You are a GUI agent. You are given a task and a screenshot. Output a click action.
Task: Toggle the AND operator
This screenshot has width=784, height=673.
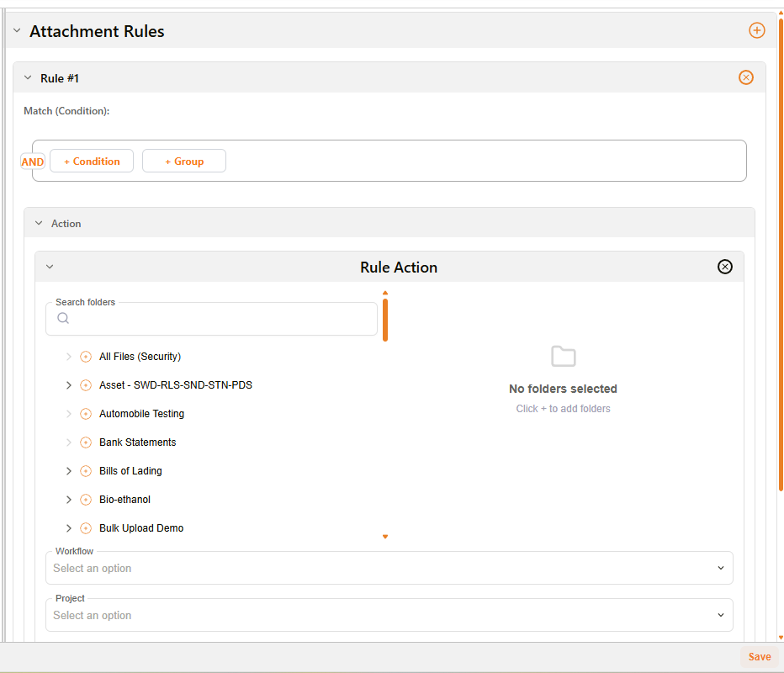pyautogui.click(x=33, y=162)
